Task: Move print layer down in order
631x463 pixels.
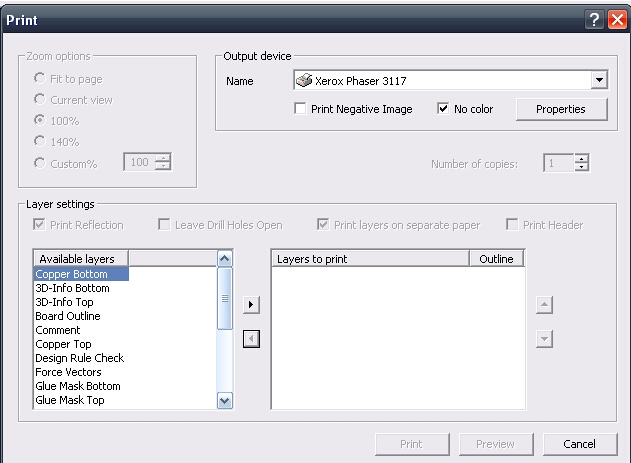Action: pos(544,339)
